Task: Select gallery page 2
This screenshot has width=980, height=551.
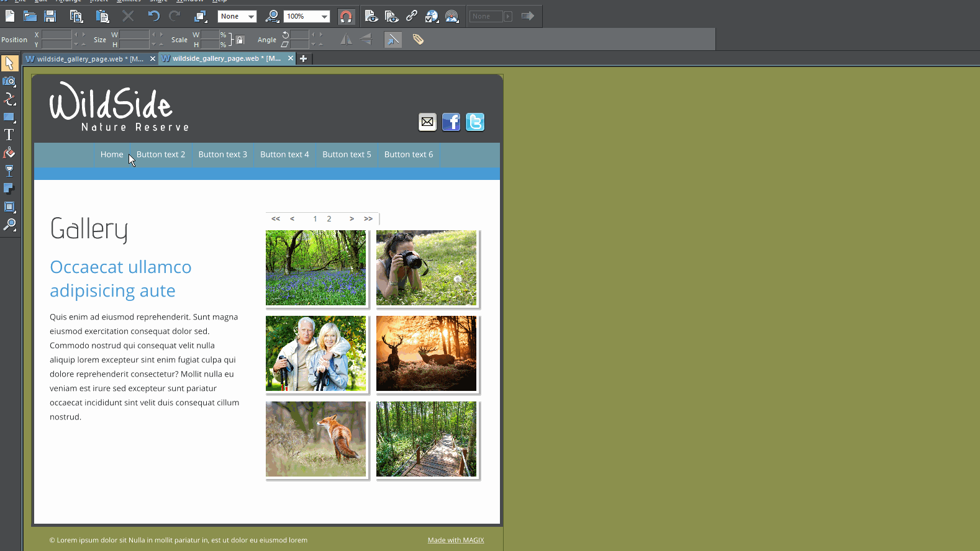Action: (329, 219)
